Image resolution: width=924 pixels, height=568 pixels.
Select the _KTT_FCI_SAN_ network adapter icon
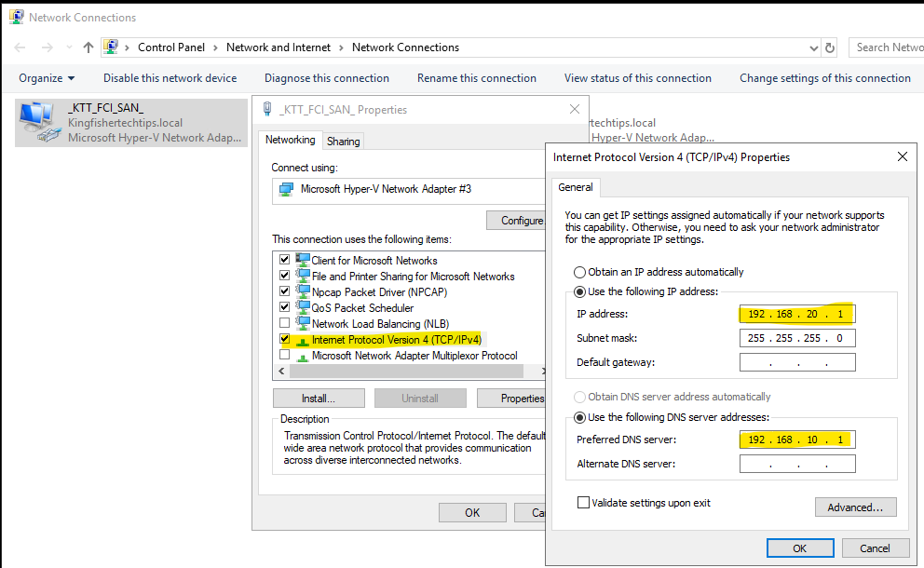pos(40,122)
